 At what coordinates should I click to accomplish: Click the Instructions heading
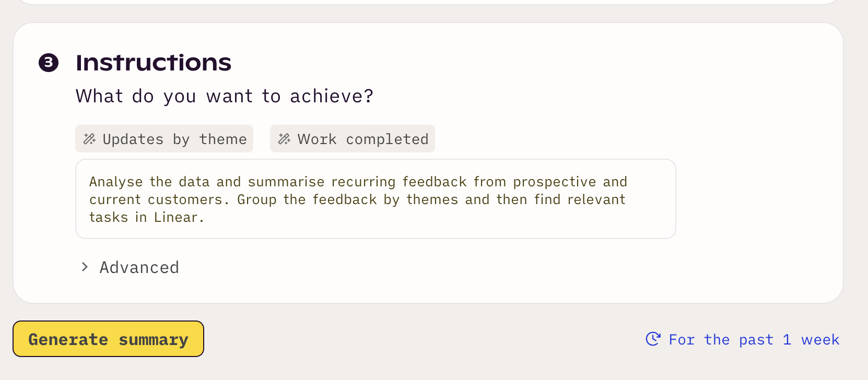click(154, 63)
